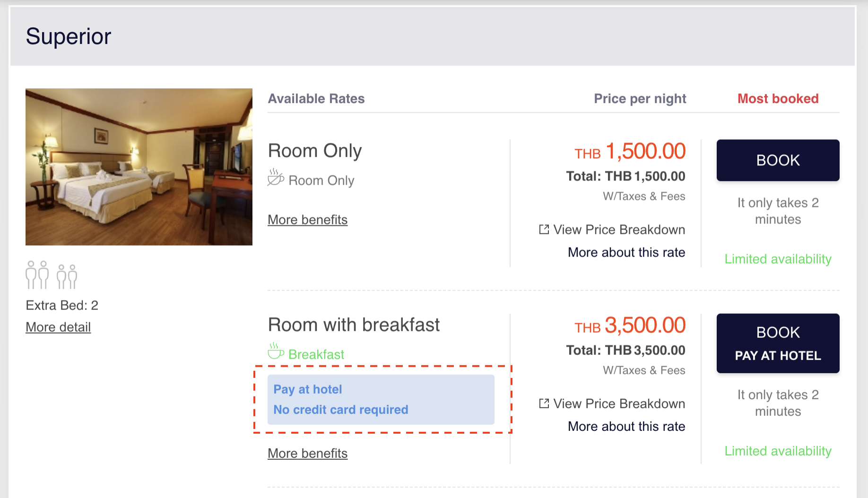This screenshot has height=498, width=868.
Task: Click the Most booked label
Action: 778,99
